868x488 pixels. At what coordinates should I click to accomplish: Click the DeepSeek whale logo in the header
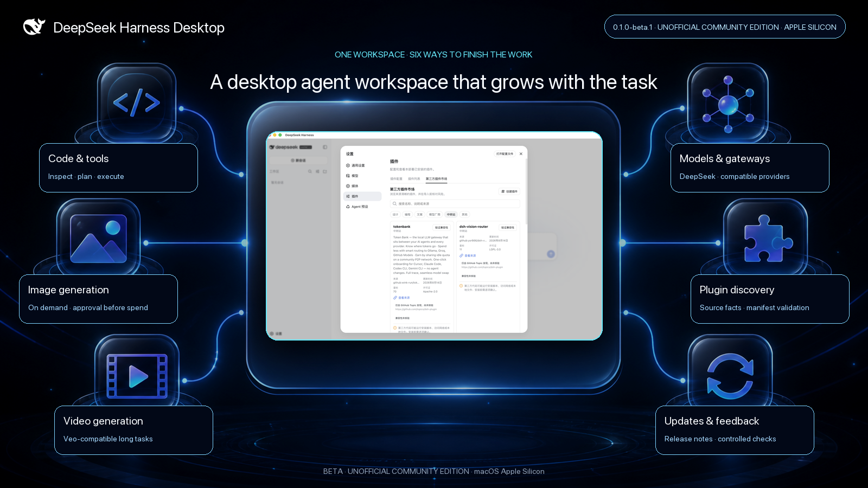coord(34,27)
